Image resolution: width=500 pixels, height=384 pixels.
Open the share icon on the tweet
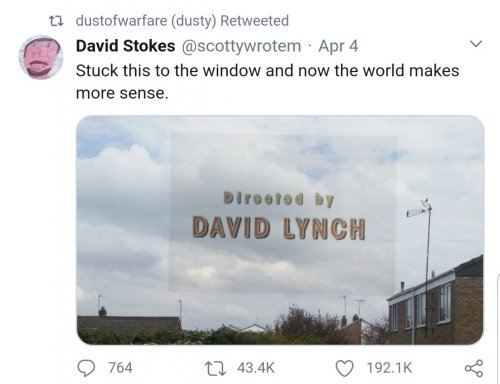point(474,368)
